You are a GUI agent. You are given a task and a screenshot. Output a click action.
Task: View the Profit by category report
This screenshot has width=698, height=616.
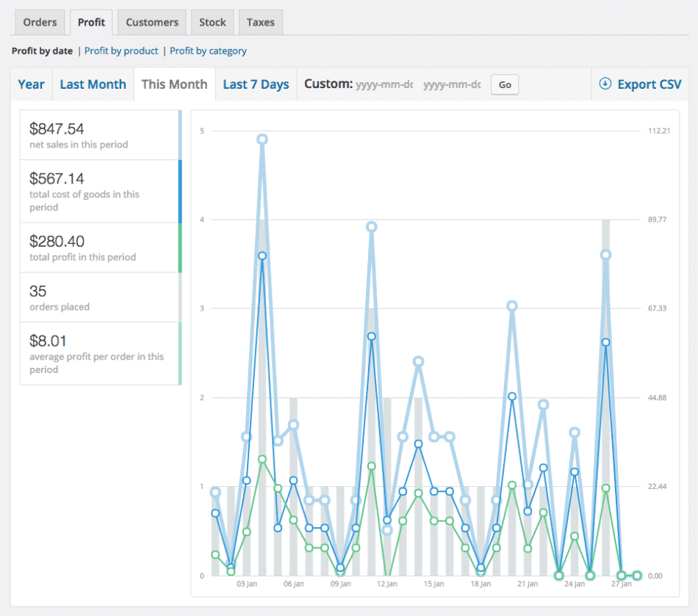pyautogui.click(x=208, y=51)
